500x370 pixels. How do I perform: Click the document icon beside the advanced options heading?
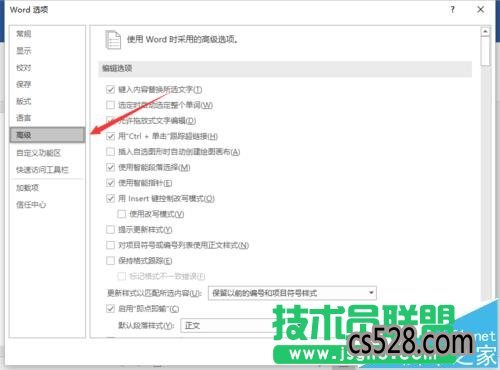pos(113,39)
